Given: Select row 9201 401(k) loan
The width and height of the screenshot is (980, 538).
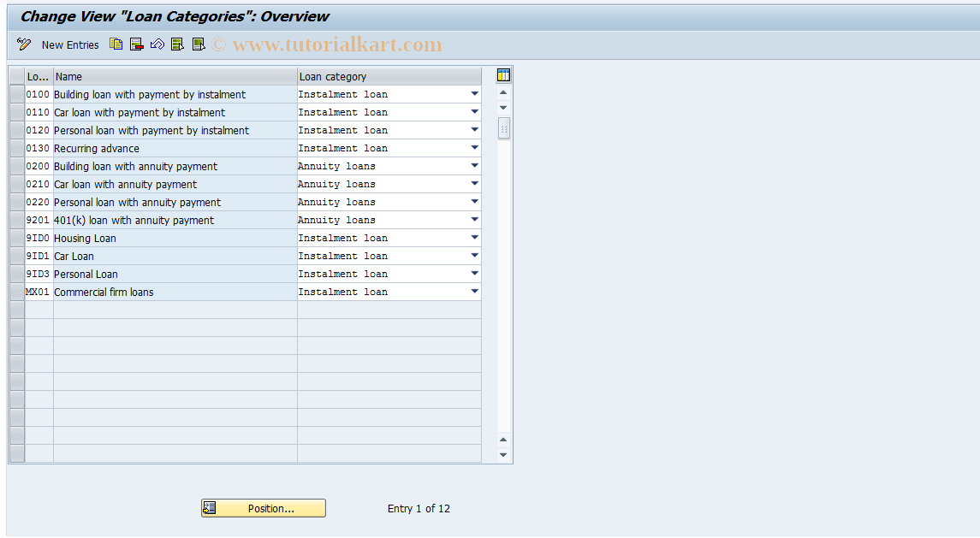Looking at the screenshot, I should [x=17, y=221].
